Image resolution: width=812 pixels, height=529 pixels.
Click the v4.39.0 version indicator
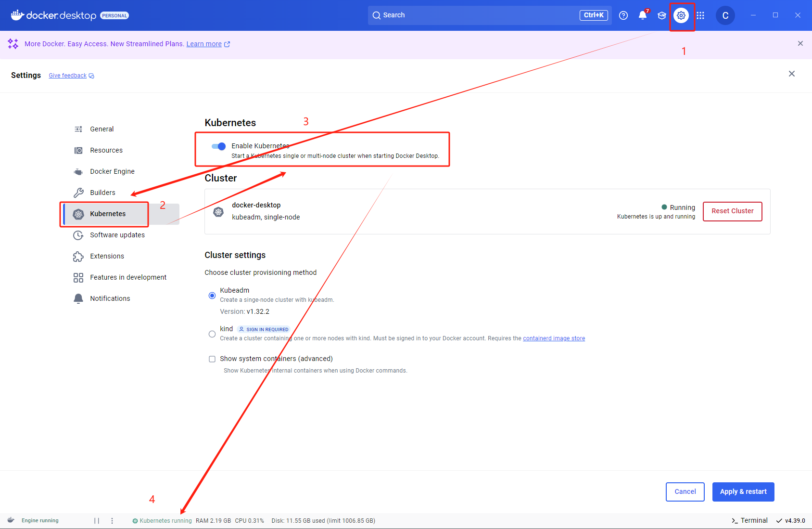click(791, 520)
